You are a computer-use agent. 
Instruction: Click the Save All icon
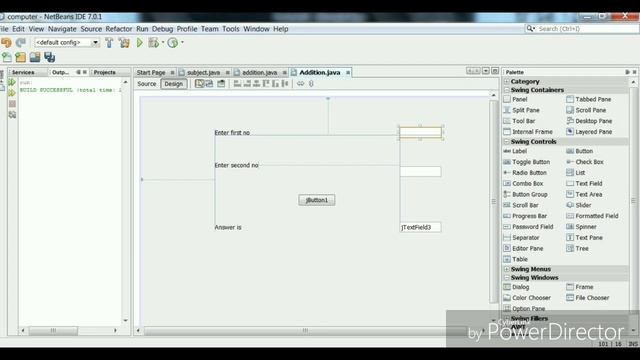[49, 57]
